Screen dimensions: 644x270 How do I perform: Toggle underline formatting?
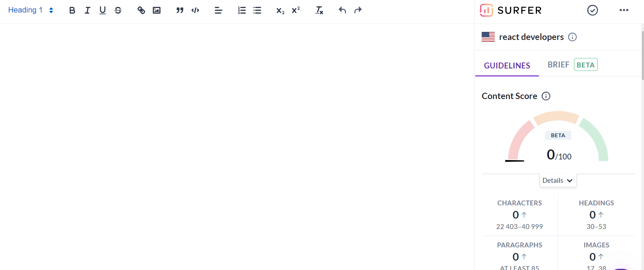coord(103,10)
